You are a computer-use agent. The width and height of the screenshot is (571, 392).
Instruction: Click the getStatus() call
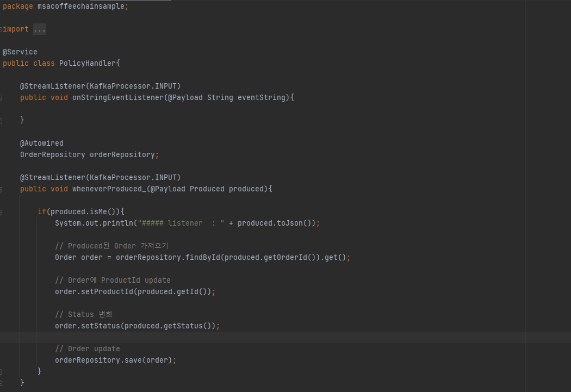point(188,326)
